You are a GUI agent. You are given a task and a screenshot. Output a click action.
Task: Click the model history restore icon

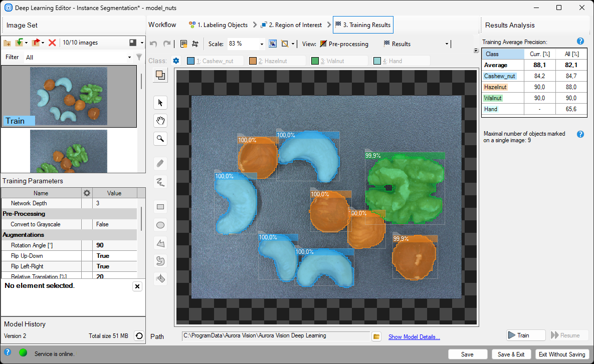click(139, 336)
